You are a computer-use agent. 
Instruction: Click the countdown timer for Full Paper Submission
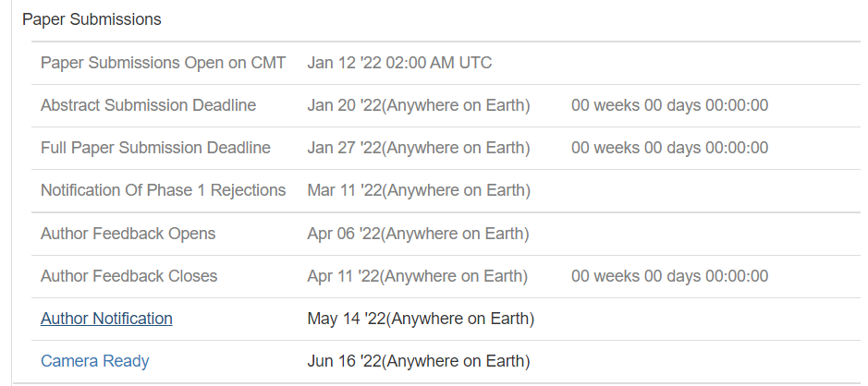click(669, 148)
